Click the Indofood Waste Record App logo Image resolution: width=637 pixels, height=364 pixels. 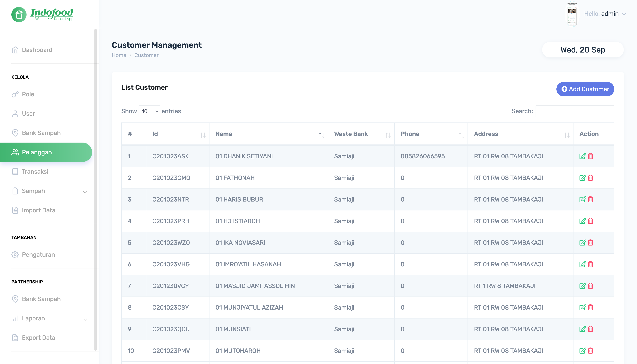42,14
